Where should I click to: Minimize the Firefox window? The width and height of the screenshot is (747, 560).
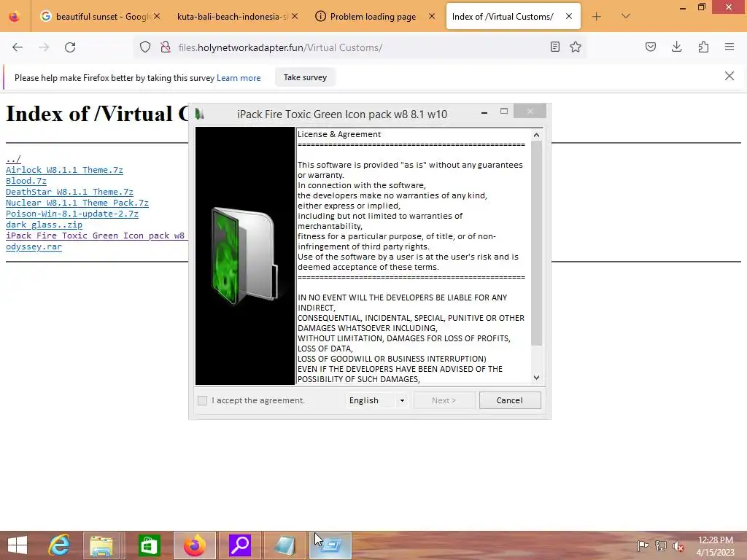click(x=683, y=7)
